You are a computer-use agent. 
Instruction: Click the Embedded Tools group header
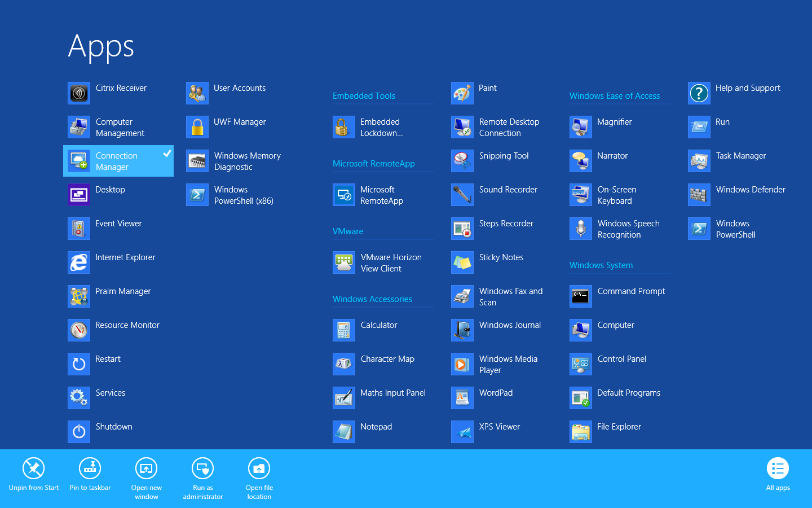tap(364, 96)
